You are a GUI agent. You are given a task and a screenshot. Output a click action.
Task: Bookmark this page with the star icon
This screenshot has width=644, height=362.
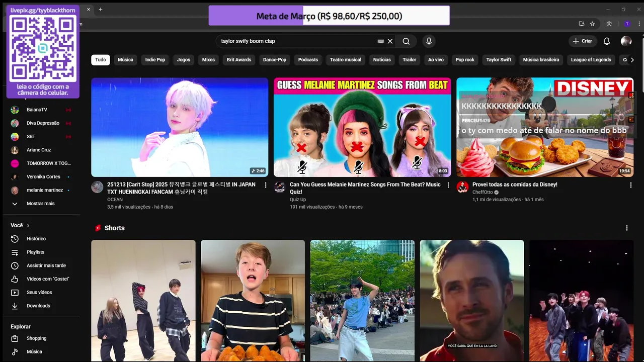[x=592, y=24]
